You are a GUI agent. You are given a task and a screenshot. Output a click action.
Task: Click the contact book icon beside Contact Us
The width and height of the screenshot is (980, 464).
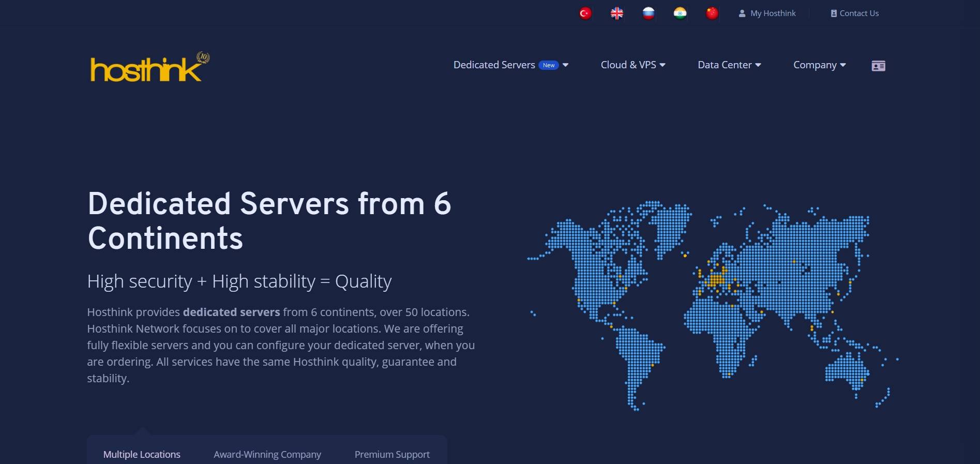point(834,13)
